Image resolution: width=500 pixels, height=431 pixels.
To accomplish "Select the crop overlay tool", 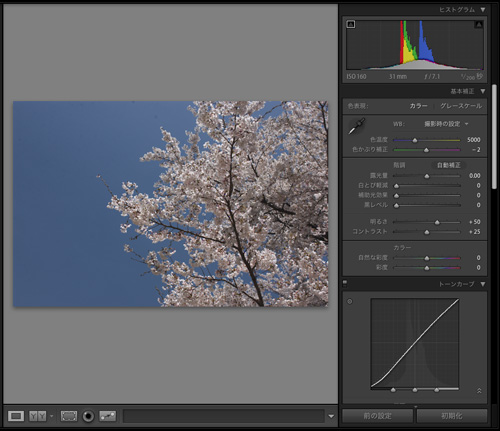I will click(x=69, y=416).
